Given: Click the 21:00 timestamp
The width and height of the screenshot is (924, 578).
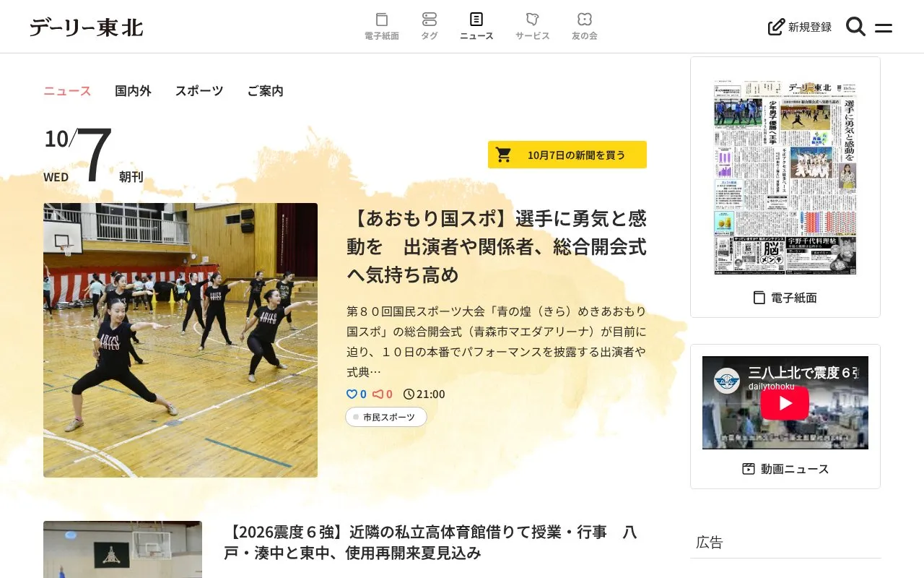Looking at the screenshot, I should tap(424, 394).
